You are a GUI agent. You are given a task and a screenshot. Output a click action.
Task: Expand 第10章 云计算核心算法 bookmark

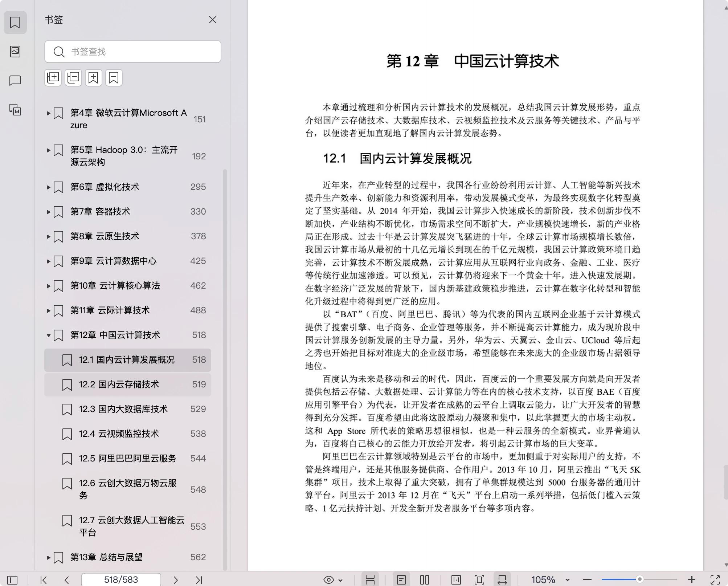[x=49, y=286]
